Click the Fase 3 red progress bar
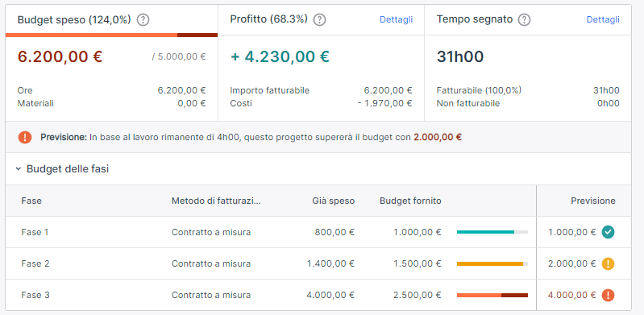Viewport: 644px width, 315px height. coord(492,295)
